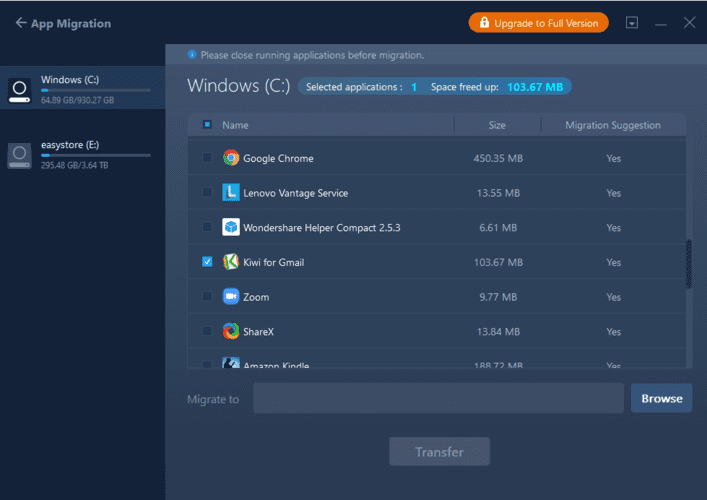Click the ShareX row name
This screenshot has width=707, height=500.
coord(258,332)
